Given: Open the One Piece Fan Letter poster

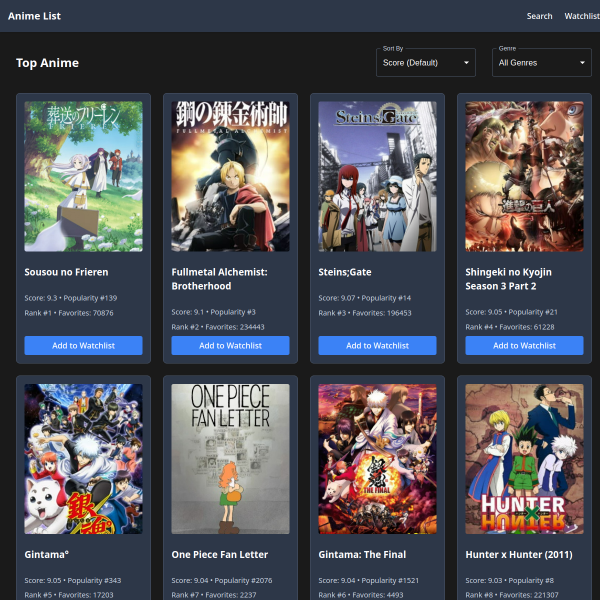Looking at the screenshot, I should (230, 459).
